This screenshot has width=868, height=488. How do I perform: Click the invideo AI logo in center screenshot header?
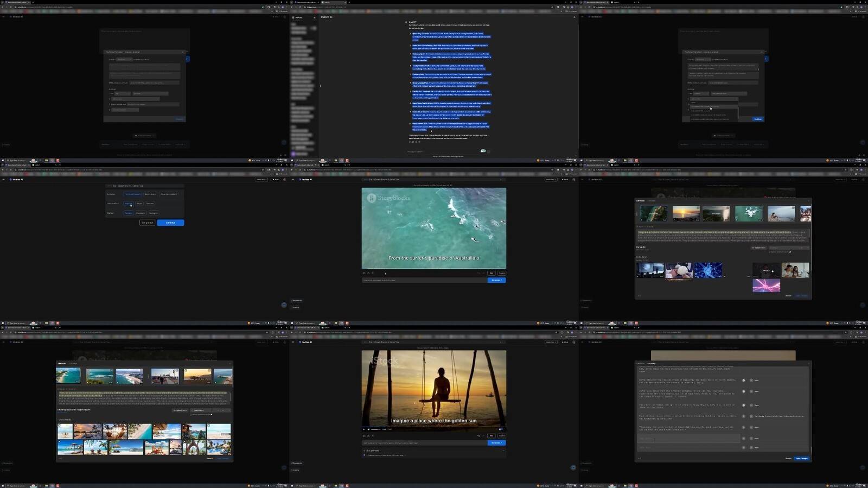pyautogui.click(x=307, y=179)
